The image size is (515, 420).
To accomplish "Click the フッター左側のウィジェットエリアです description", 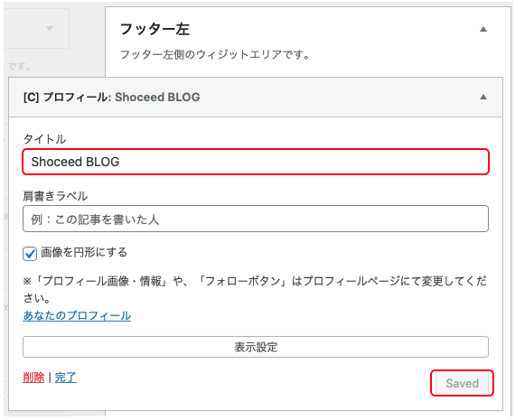I will (215, 54).
